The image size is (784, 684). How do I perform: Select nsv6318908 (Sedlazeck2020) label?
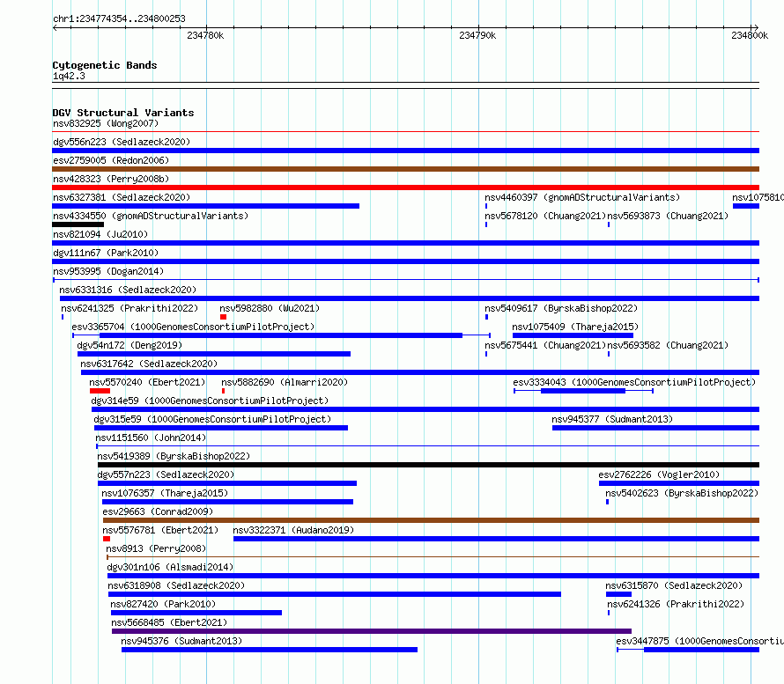pyautogui.click(x=176, y=585)
